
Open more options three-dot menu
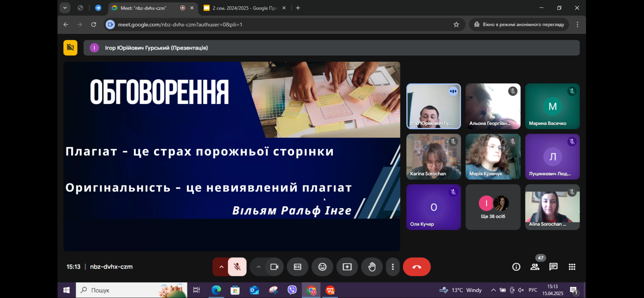[393, 267]
